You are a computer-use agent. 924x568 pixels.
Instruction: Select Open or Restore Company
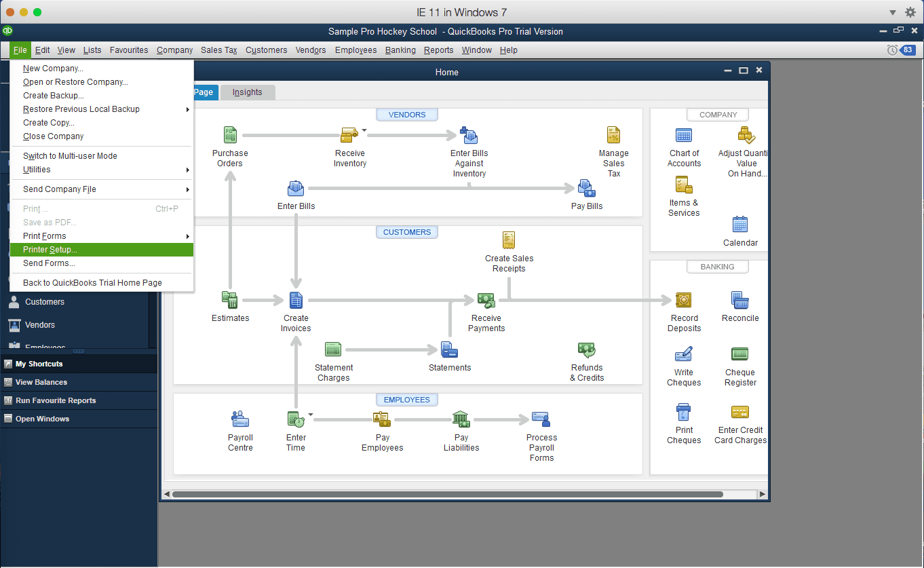tap(102, 82)
